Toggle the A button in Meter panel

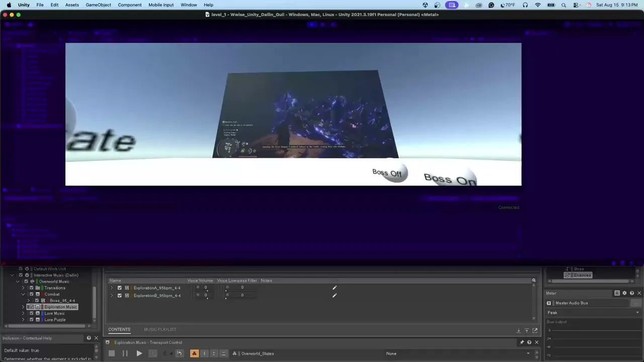(x=617, y=293)
